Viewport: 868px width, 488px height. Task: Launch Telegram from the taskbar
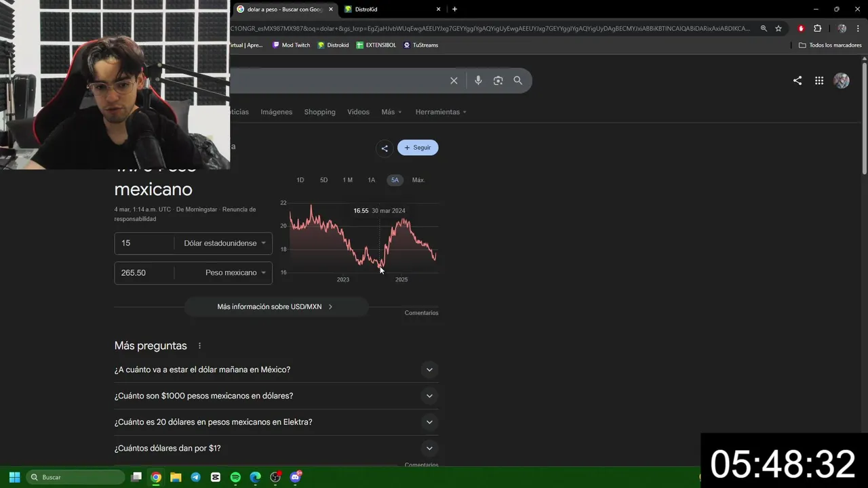[195, 477]
